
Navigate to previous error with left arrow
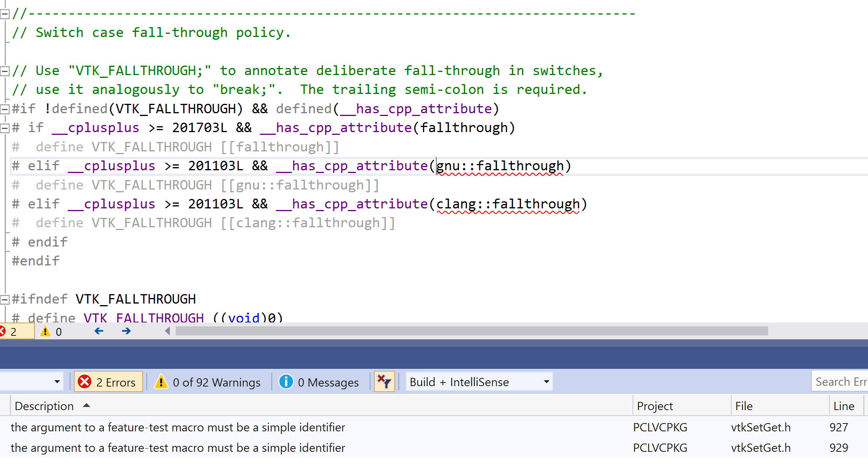[x=98, y=331]
